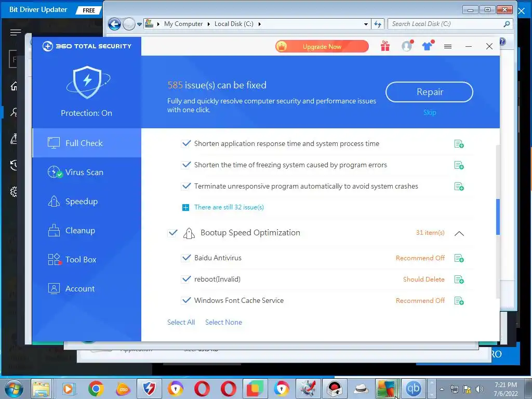Click the Skip link
The image size is (532, 399).
pos(430,112)
